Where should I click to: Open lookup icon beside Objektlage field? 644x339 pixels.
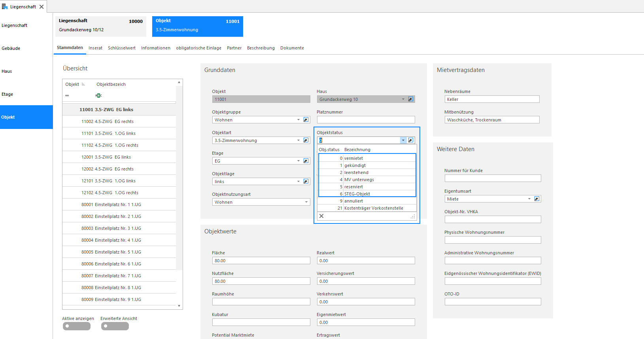(x=306, y=182)
